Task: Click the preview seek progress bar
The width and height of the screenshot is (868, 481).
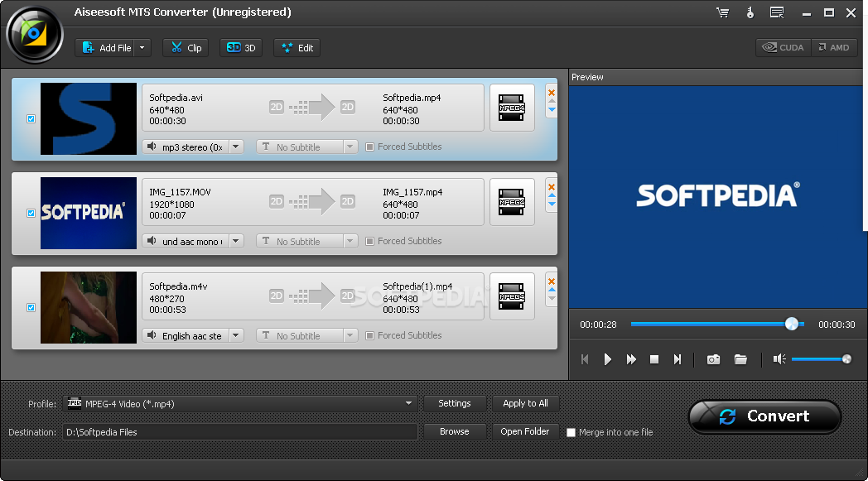Action: (717, 325)
